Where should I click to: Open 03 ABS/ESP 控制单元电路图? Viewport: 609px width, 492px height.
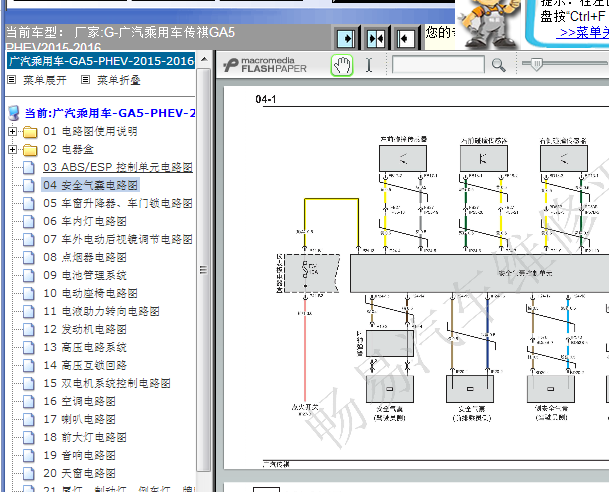tap(118, 167)
